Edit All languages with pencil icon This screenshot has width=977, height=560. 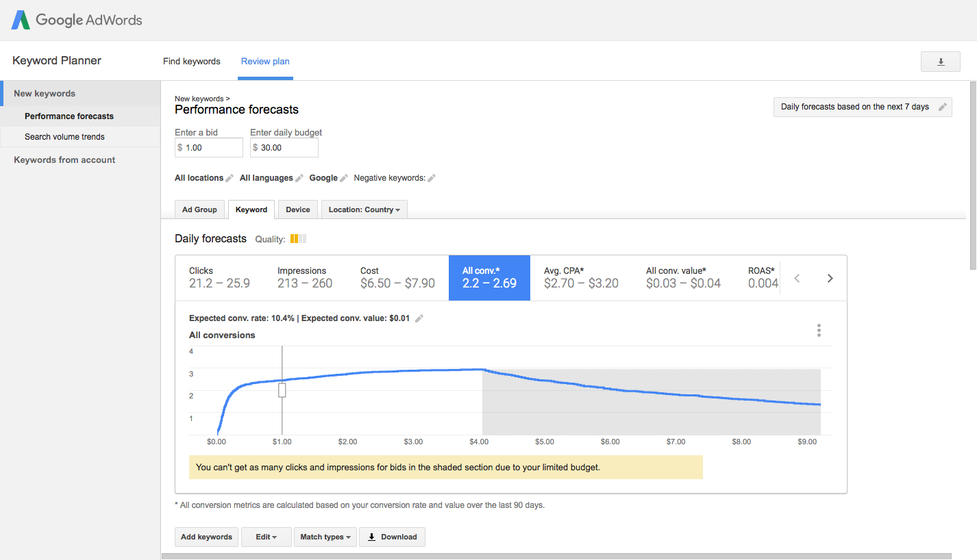pyautogui.click(x=299, y=178)
